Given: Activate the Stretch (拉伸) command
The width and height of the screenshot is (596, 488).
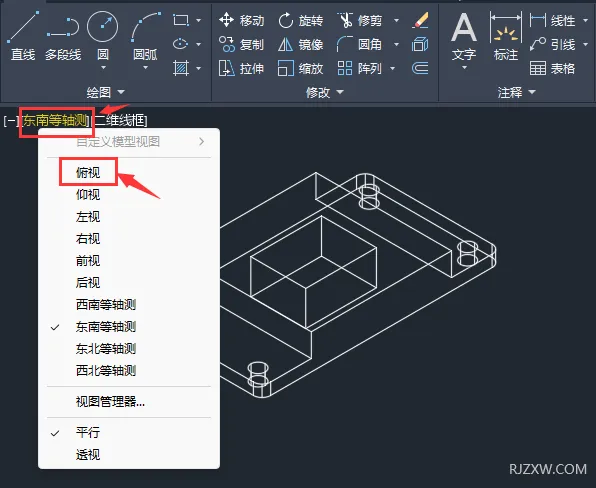Looking at the screenshot, I should [x=242, y=69].
